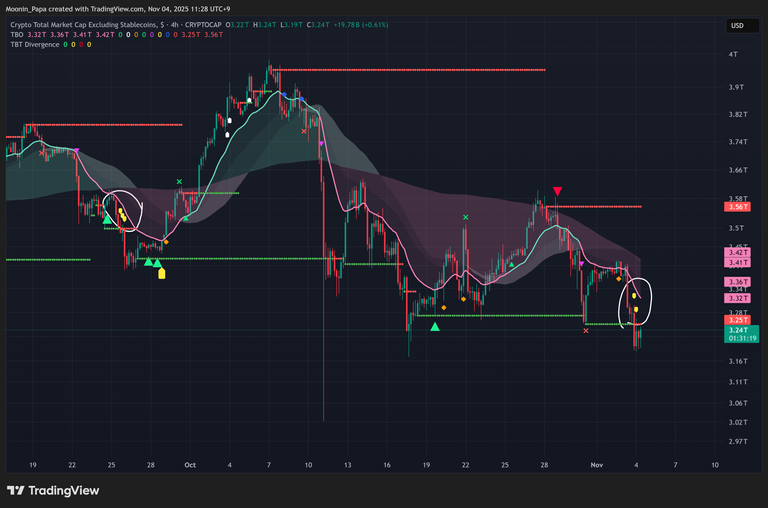768x508 pixels.
Task: Click the red X marker near November 1
Action: pos(586,330)
